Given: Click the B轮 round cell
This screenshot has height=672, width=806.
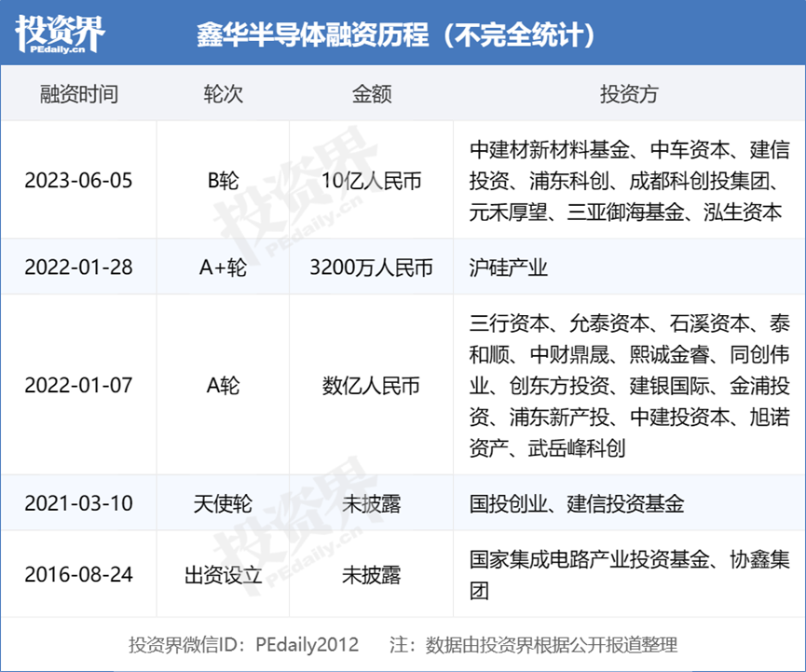Looking at the screenshot, I should 223,181.
